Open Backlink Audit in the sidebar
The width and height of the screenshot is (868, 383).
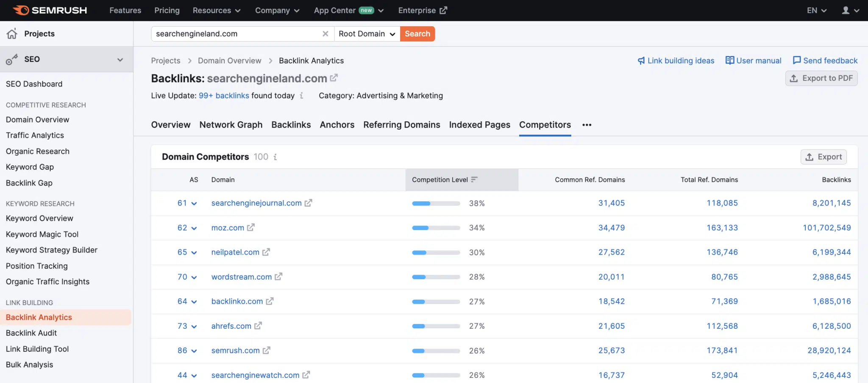click(31, 333)
